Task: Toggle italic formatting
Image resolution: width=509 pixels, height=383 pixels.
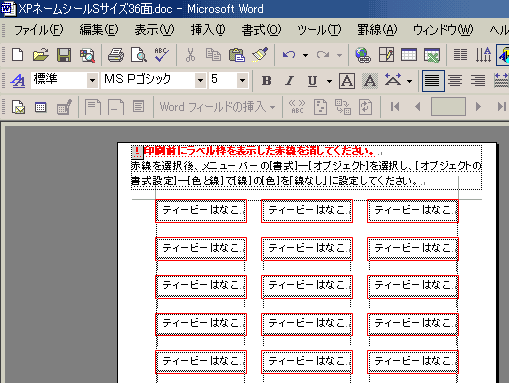Action: 289,80
